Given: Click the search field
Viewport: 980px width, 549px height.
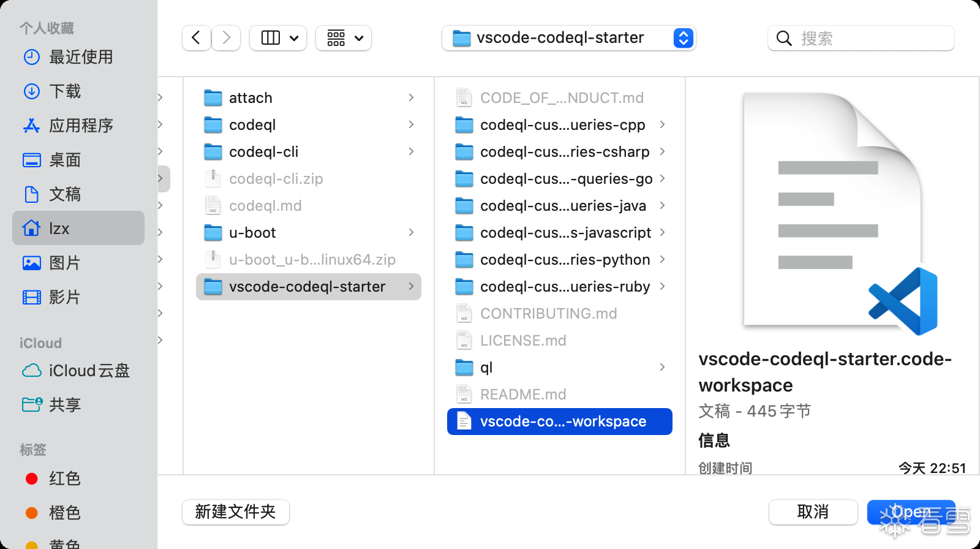Looking at the screenshot, I should tap(870, 38).
